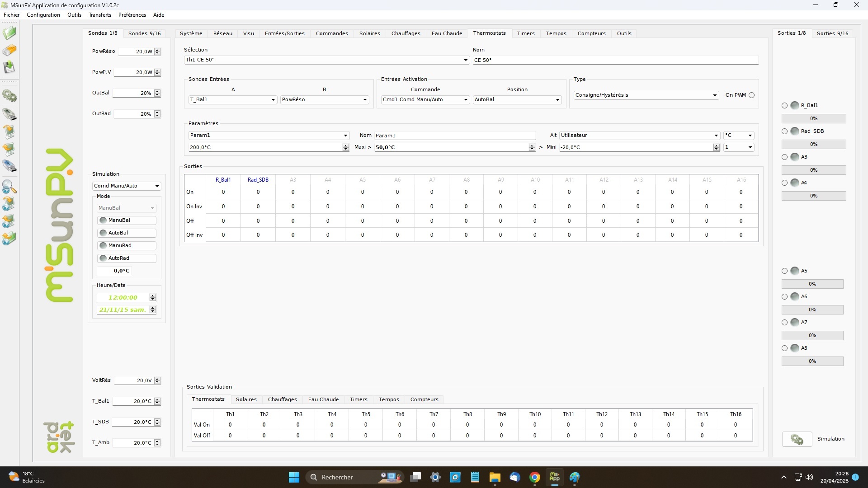Click the magnifier globe search icon
868x488 pixels.
pos(9,186)
